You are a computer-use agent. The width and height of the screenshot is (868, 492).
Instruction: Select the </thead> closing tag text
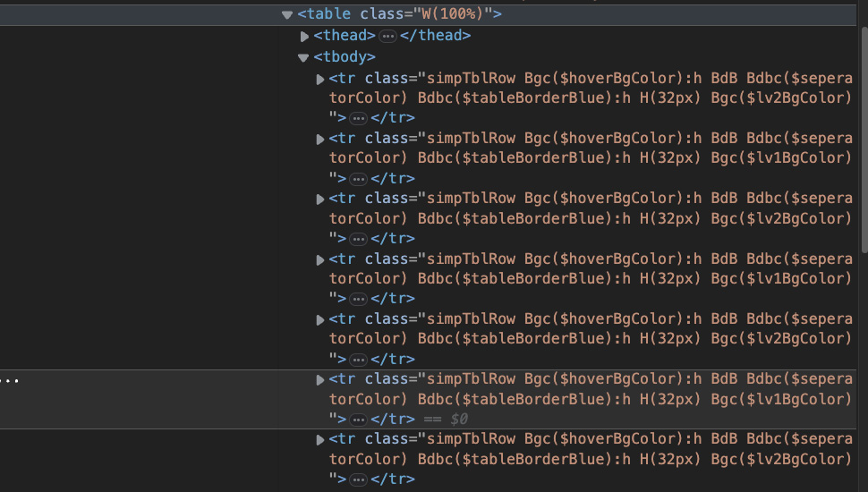click(x=435, y=36)
